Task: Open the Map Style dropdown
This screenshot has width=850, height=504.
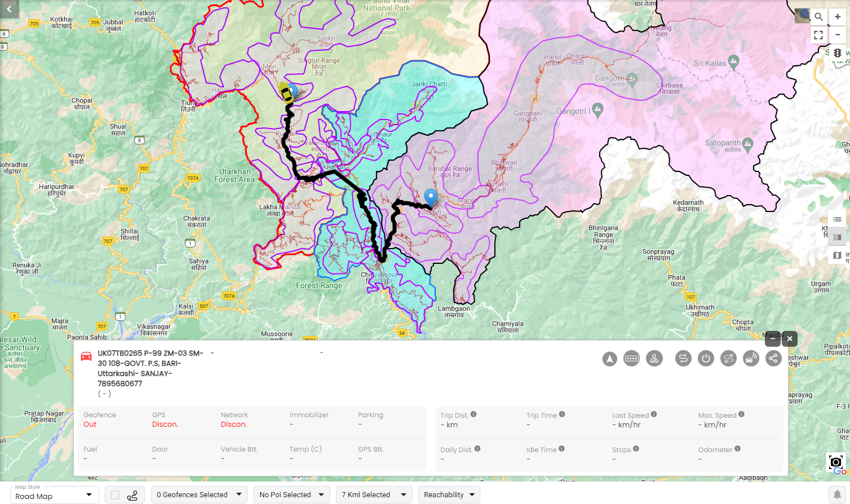Action: coord(54,494)
